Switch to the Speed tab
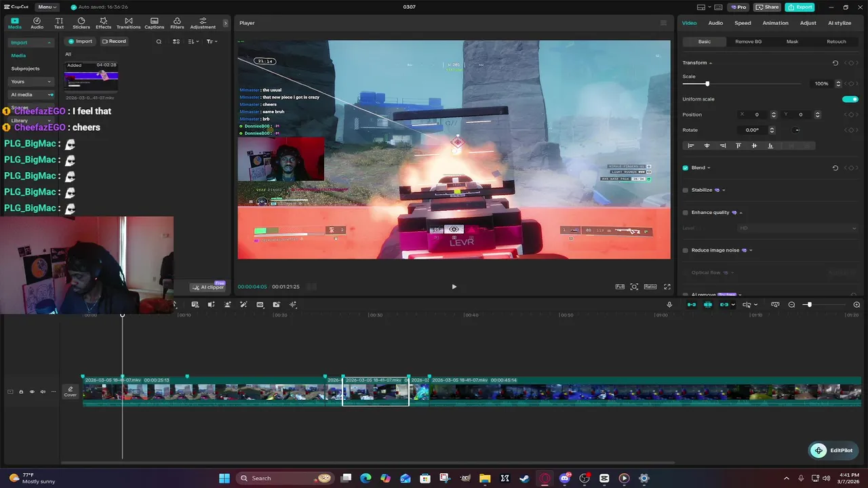The width and height of the screenshot is (868, 488). [743, 23]
